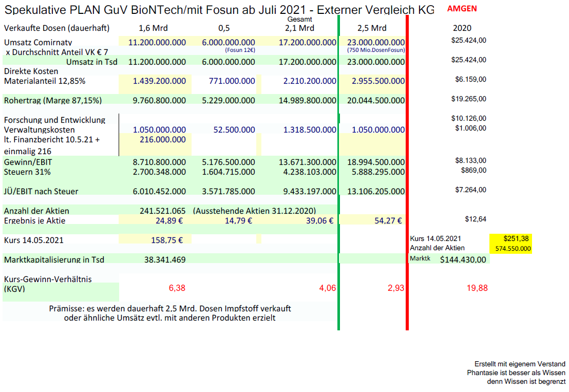This screenshot has width=569, height=392.
Task: Select the 'Umsatz Comirnaty' row label
Action: pyautogui.click(x=38, y=43)
